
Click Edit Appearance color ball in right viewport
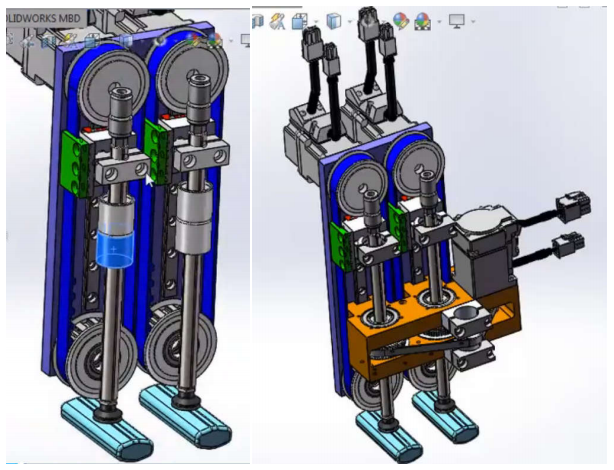(x=401, y=20)
